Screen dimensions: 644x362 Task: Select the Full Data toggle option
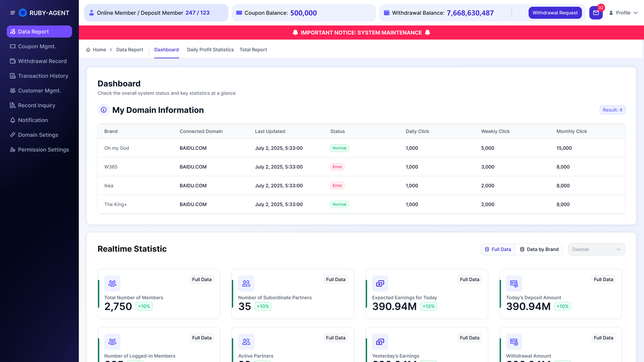(498, 249)
